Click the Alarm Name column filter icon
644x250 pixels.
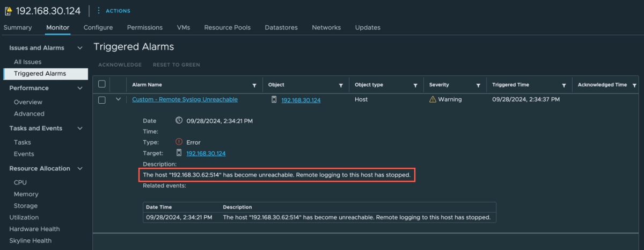254,85
